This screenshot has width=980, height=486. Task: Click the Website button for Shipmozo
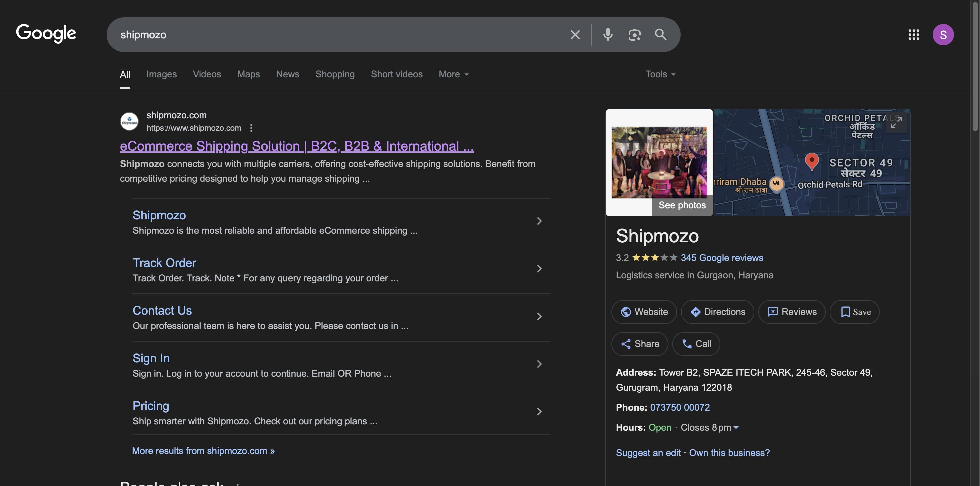pyautogui.click(x=644, y=312)
